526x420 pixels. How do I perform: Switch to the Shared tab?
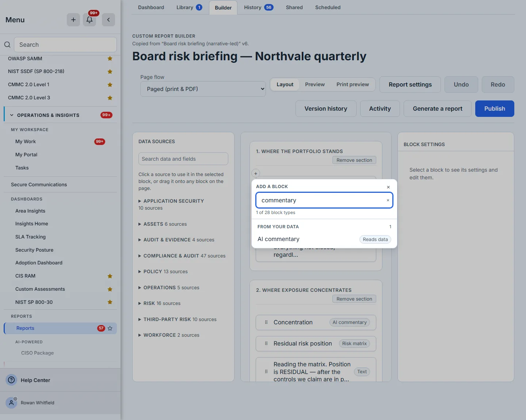click(294, 7)
